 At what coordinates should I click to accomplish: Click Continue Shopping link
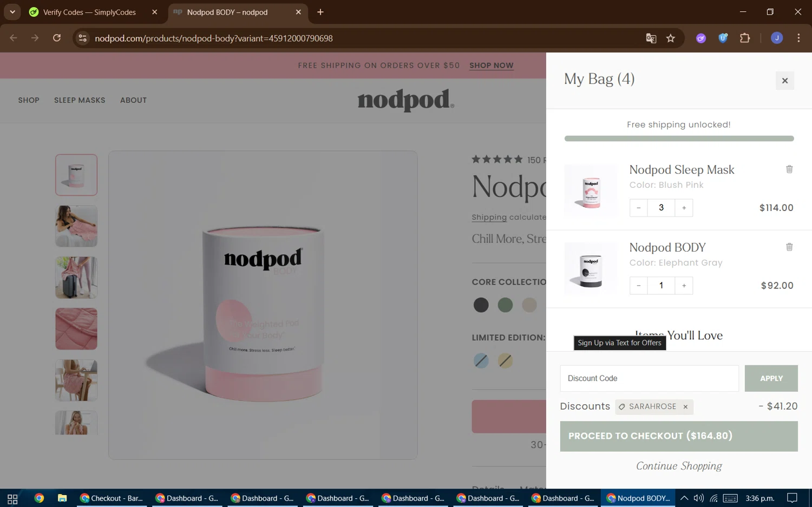679,466
